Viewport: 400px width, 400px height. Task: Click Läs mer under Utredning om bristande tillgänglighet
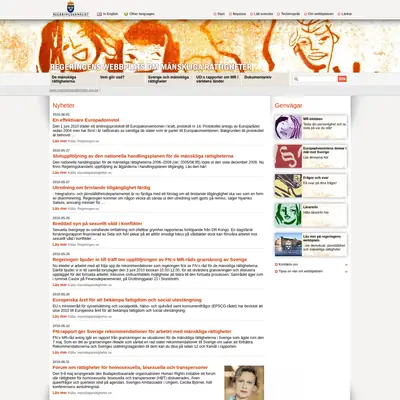point(60,209)
